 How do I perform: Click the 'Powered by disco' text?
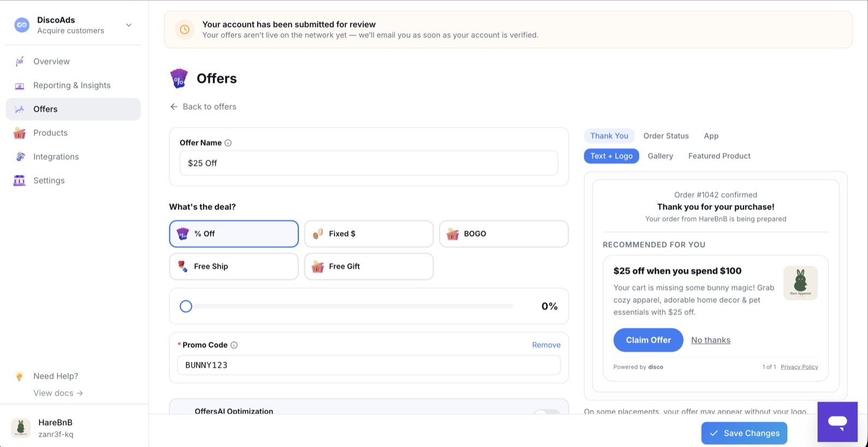tap(638, 367)
